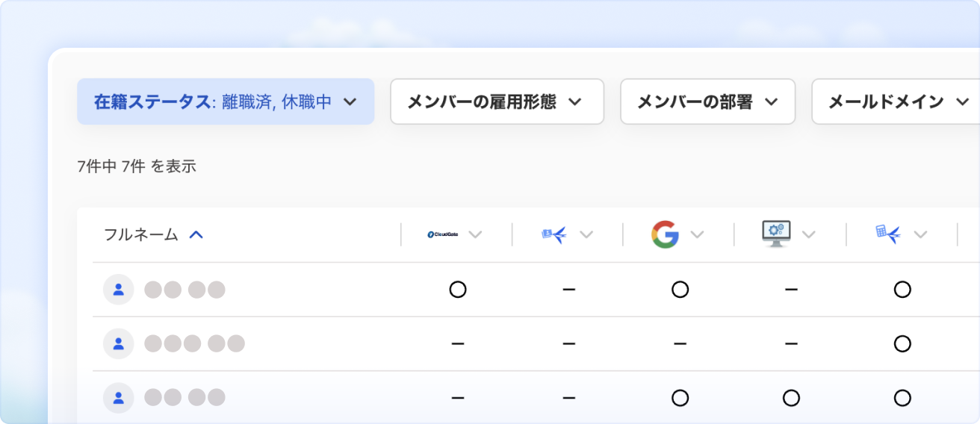Click the monitor with gears column icon
This screenshot has height=424, width=980.
point(776,234)
